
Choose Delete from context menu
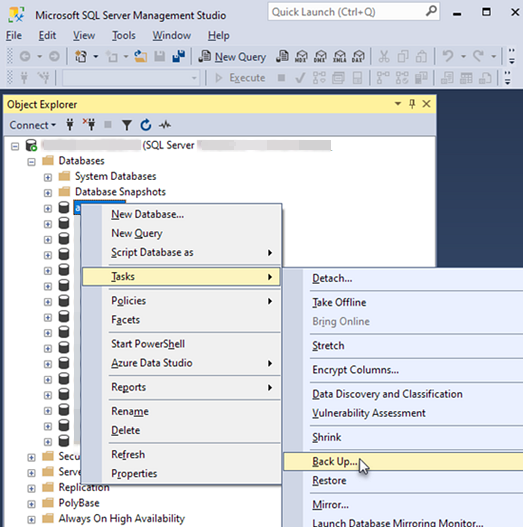(181, 430)
